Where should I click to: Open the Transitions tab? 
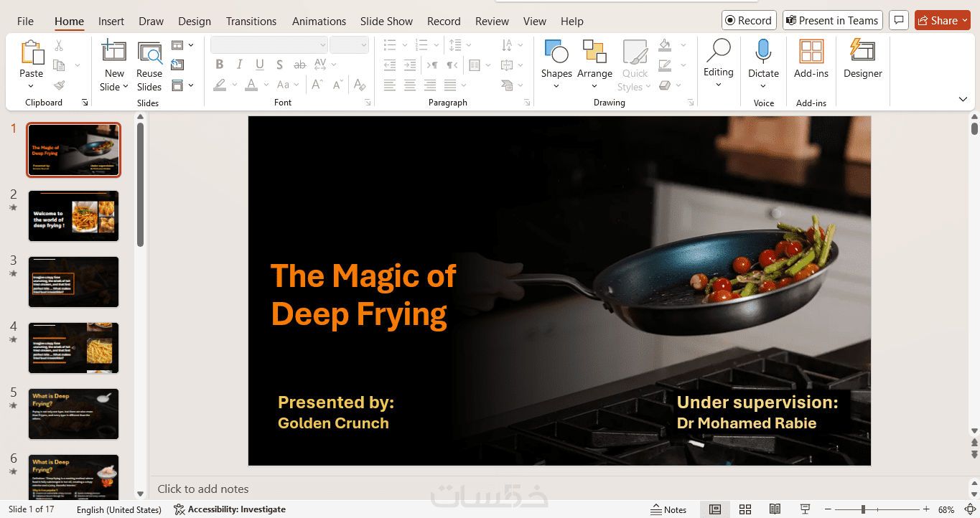(x=251, y=21)
